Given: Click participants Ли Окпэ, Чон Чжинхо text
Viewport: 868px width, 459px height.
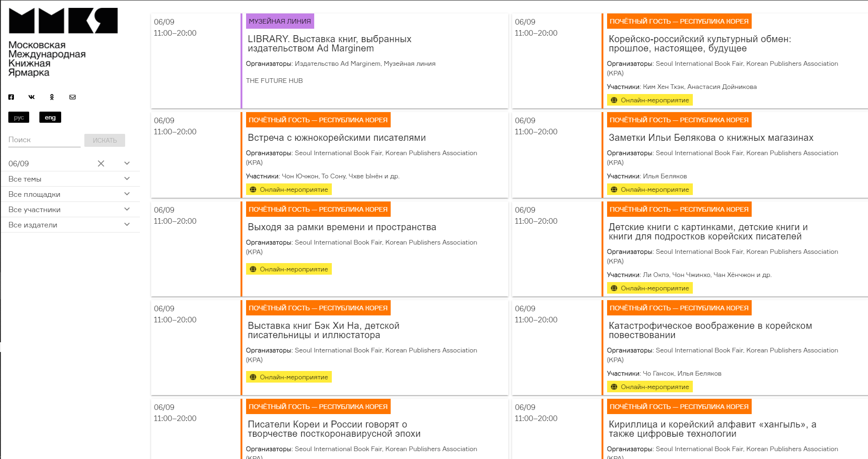Looking at the screenshot, I should tap(707, 275).
